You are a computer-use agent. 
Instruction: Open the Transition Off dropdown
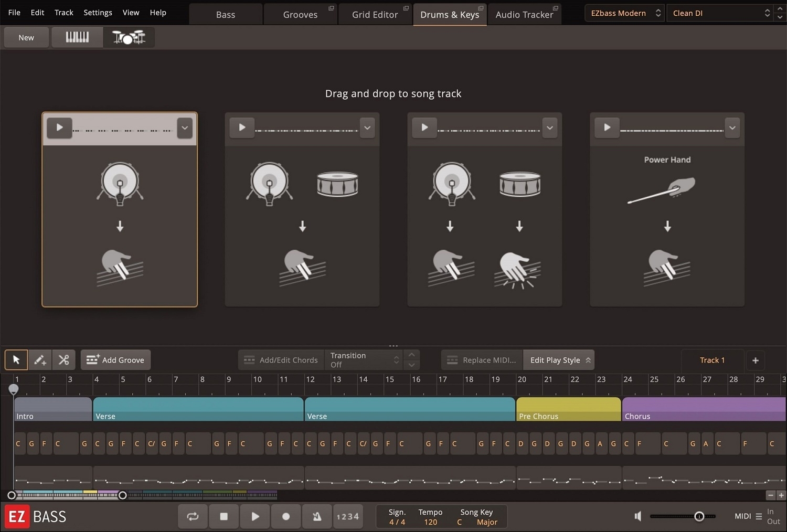click(x=364, y=360)
